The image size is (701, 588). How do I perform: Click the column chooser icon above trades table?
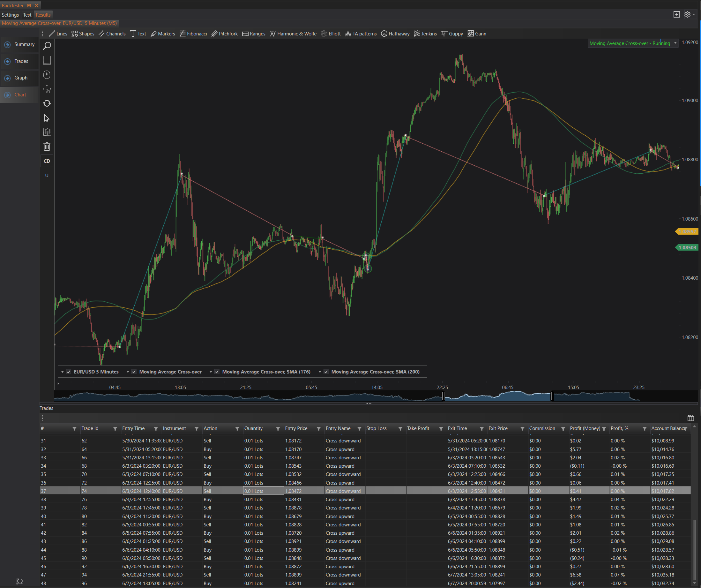(x=691, y=418)
